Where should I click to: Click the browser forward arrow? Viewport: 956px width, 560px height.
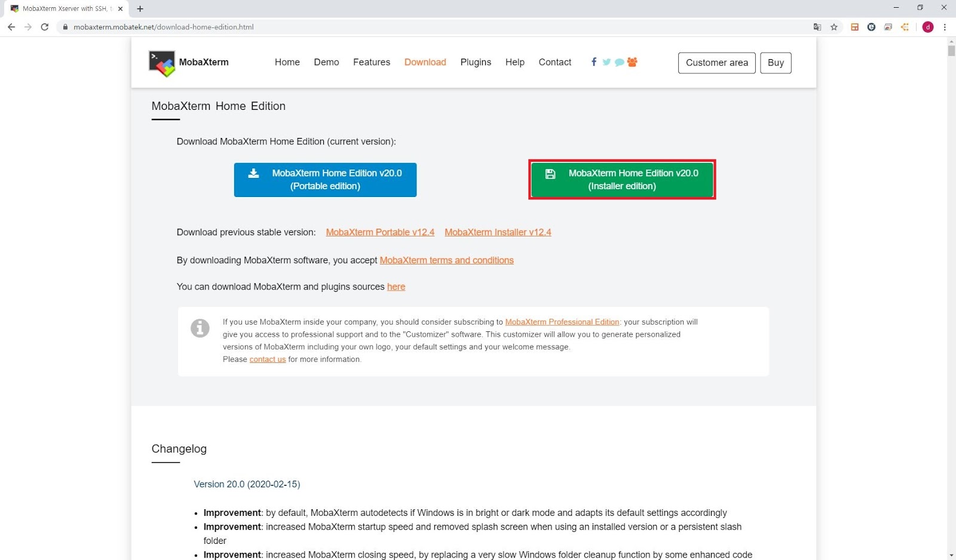(x=28, y=27)
